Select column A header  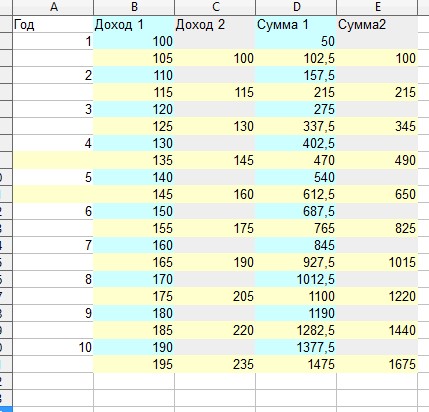(x=53, y=7)
